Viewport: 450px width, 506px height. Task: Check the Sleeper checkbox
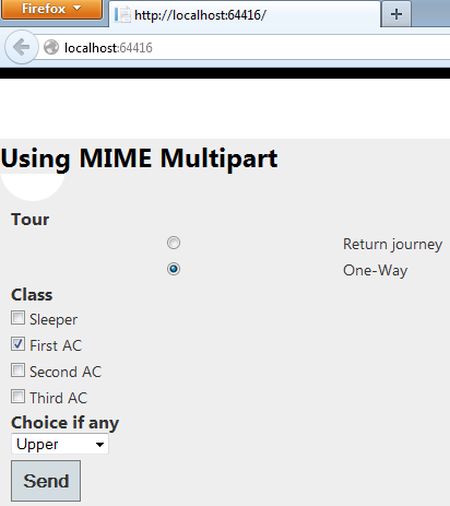tap(18, 318)
